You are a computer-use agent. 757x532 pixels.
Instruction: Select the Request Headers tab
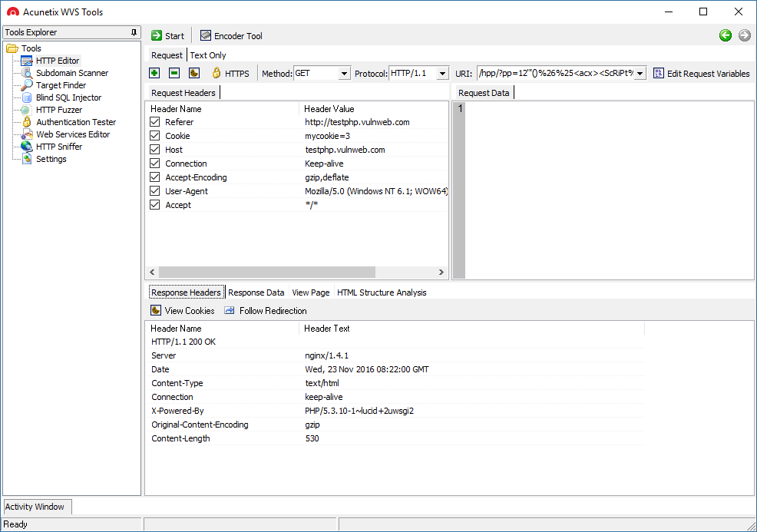pos(183,93)
